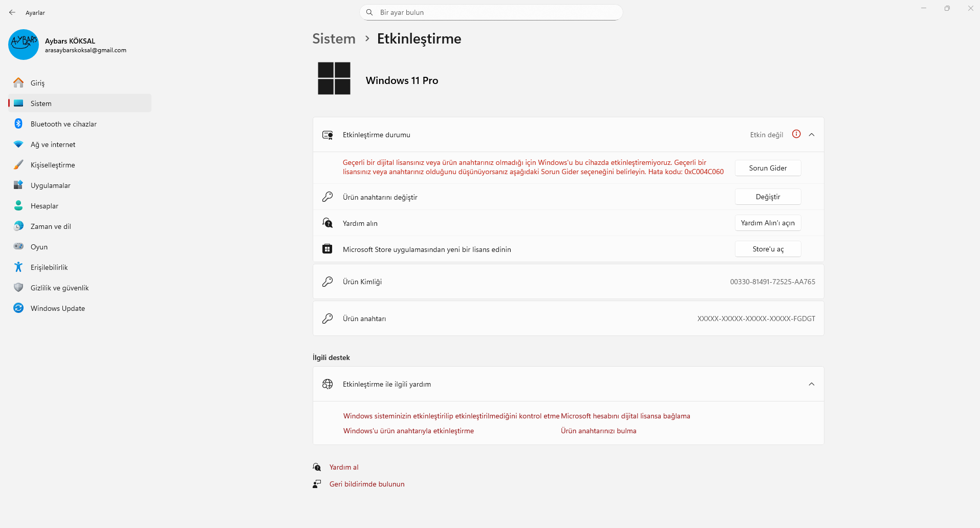
Task: Click the Yardım al link
Action: tap(344, 467)
